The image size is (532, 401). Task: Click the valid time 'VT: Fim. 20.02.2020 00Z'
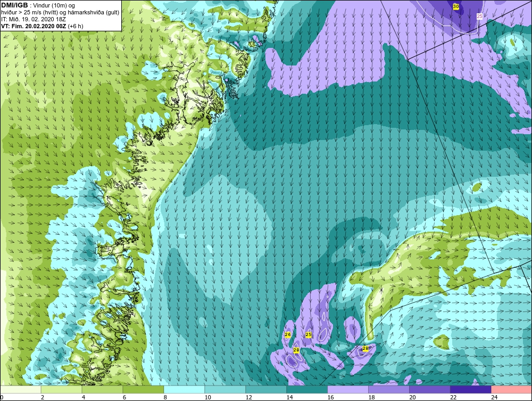[x=33, y=26]
